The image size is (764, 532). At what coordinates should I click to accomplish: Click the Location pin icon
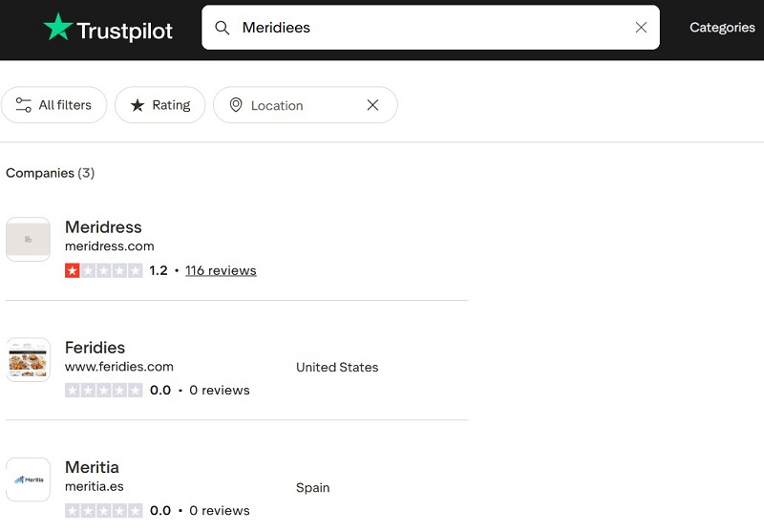point(236,105)
